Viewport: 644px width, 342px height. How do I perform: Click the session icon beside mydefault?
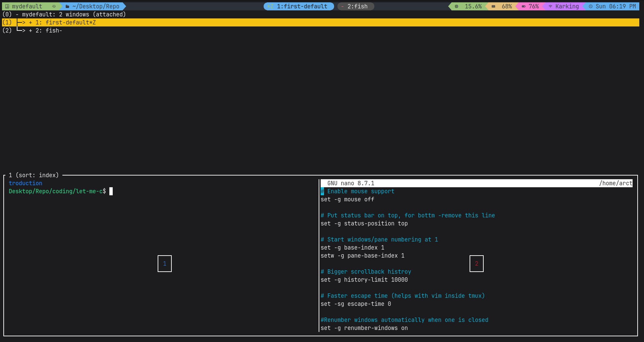[7, 6]
